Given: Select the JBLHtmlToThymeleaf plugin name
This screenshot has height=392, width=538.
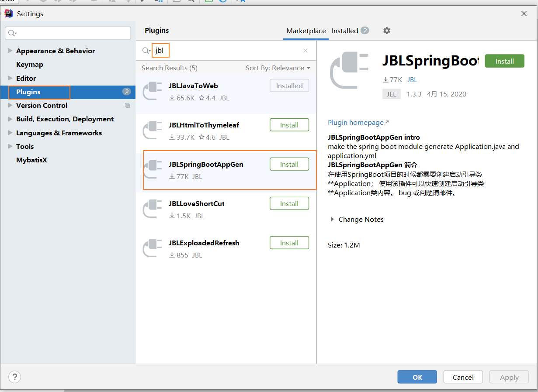Looking at the screenshot, I should click(x=204, y=125).
